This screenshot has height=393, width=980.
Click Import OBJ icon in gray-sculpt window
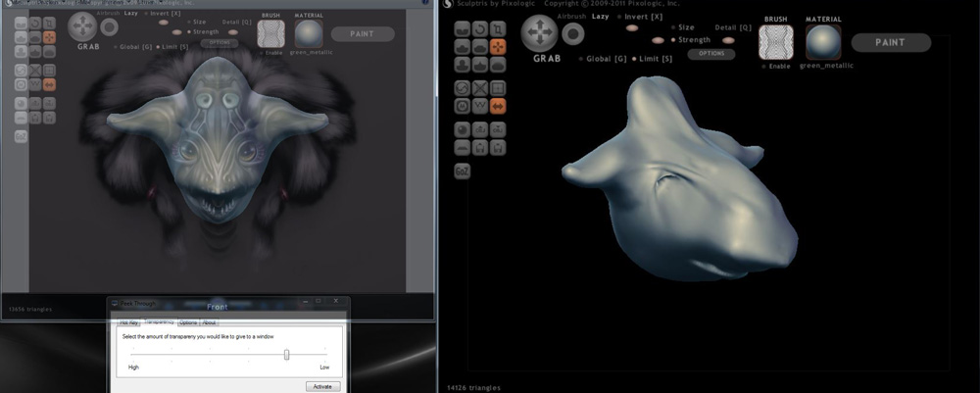click(x=480, y=130)
